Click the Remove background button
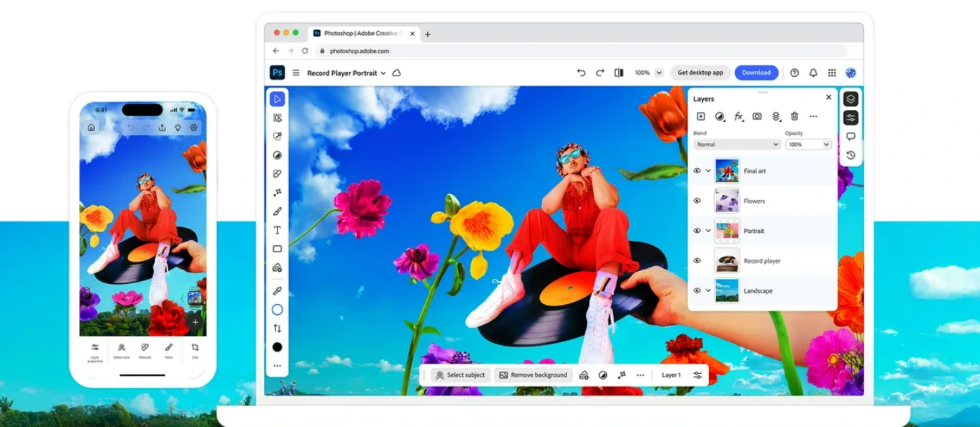980x427 pixels. click(x=533, y=375)
